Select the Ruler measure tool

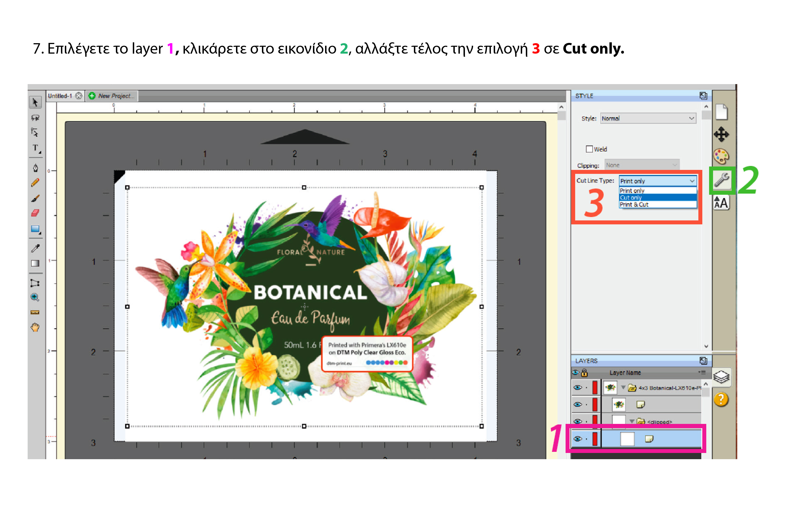(35, 312)
